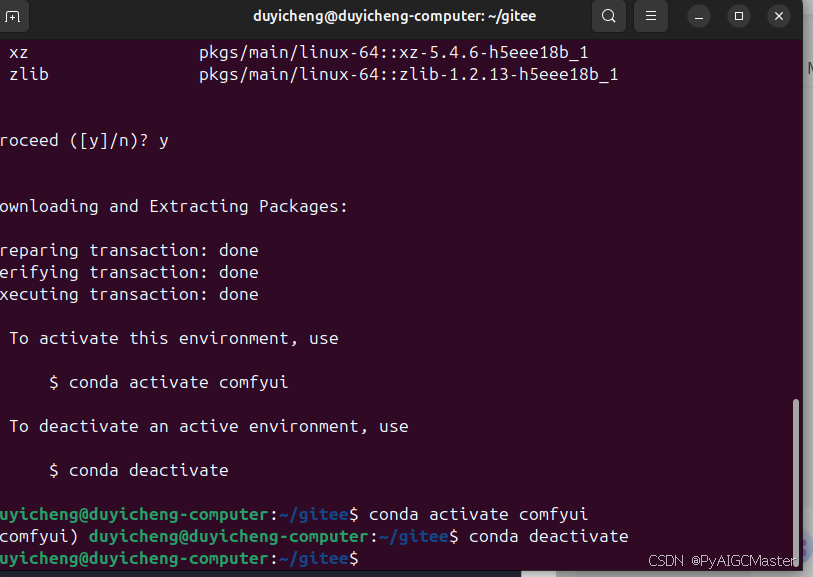Click the zlib-1.2.13 package line

pyautogui.click(x=314, y=74)
